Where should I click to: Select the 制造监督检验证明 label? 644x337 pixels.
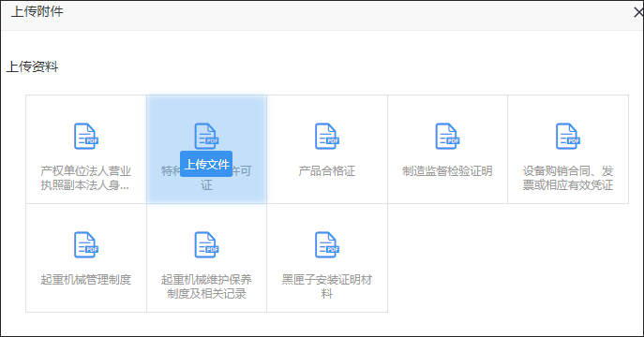447,171
